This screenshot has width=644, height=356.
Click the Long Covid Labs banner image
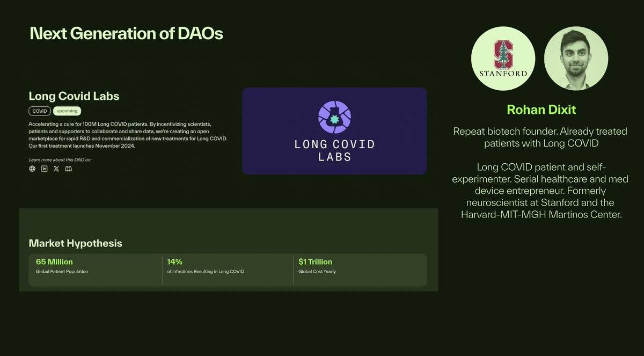(x=334, y=131)
